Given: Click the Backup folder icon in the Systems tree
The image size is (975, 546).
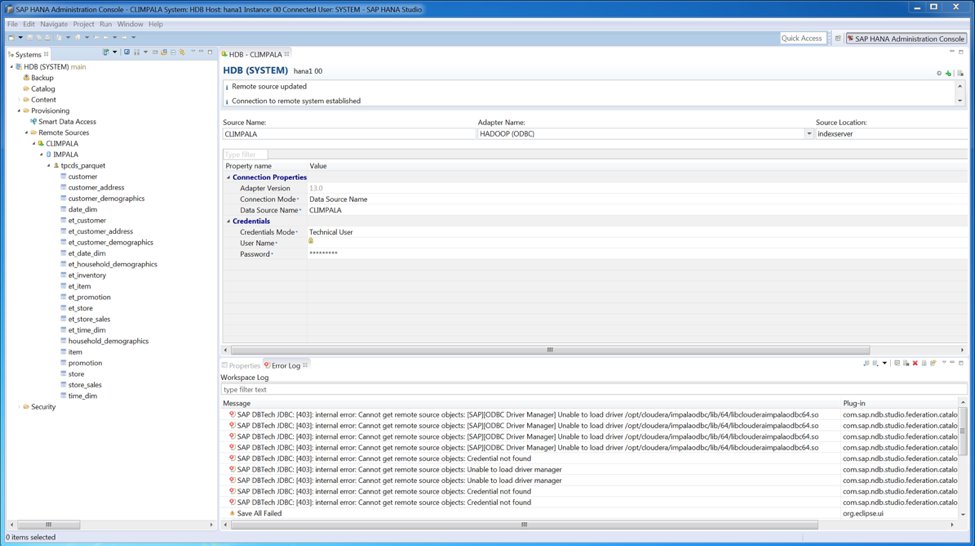Looking at the screenshot, I should pyautogui.click(x=26, y=78).
